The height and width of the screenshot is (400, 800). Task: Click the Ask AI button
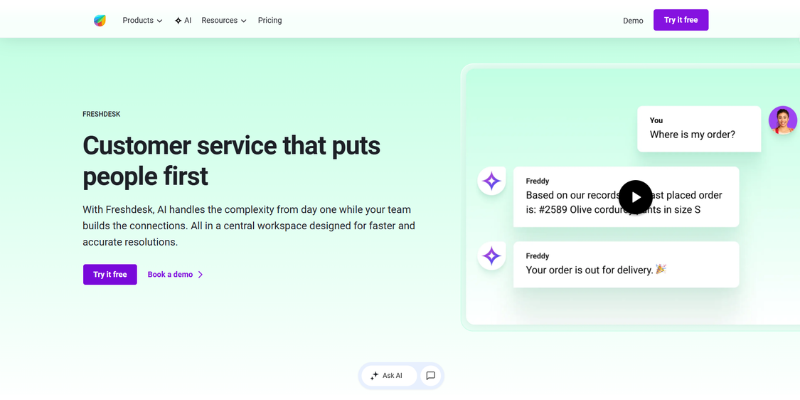point(389,376)
